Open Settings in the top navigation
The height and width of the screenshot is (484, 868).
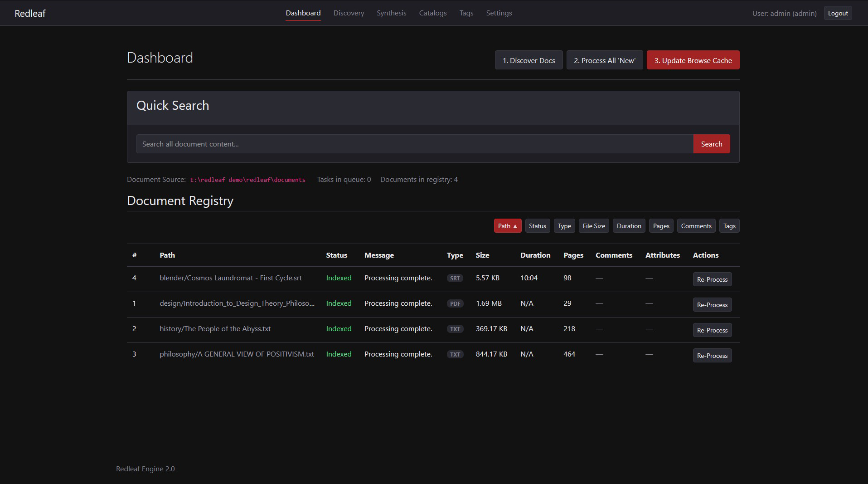(499, 13)
